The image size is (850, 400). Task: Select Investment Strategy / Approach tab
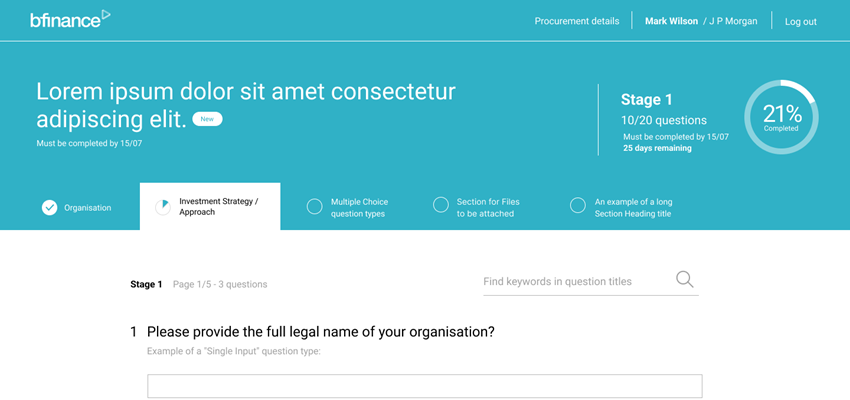[210, 207]
